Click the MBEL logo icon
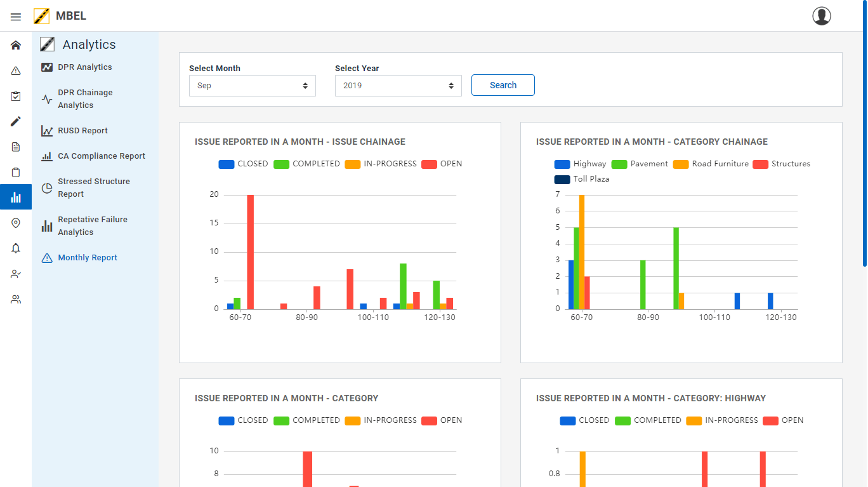The height and width of the screenshot is (487, 868). pos(42,16)
